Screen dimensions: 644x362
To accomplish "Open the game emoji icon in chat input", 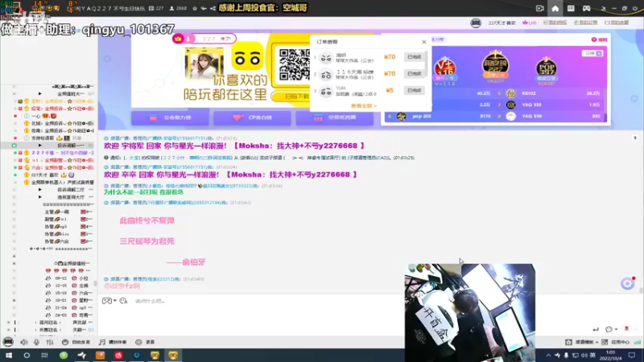I will click(x=107, y=301).
